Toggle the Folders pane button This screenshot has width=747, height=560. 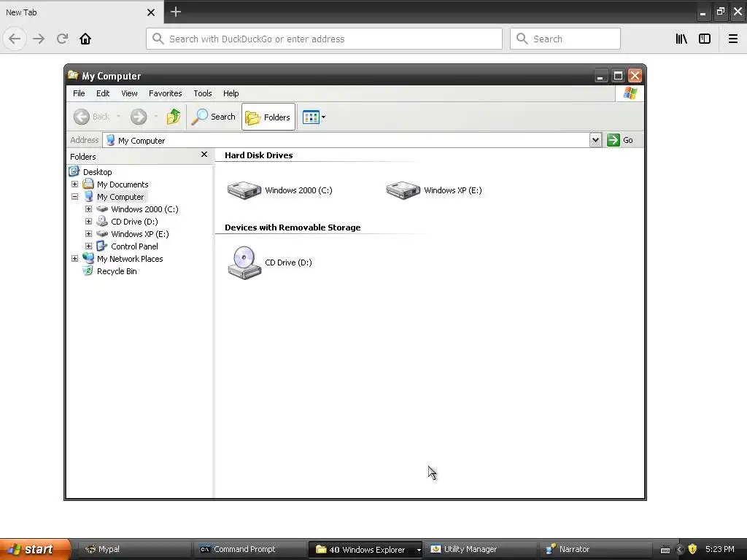point(268,117)
